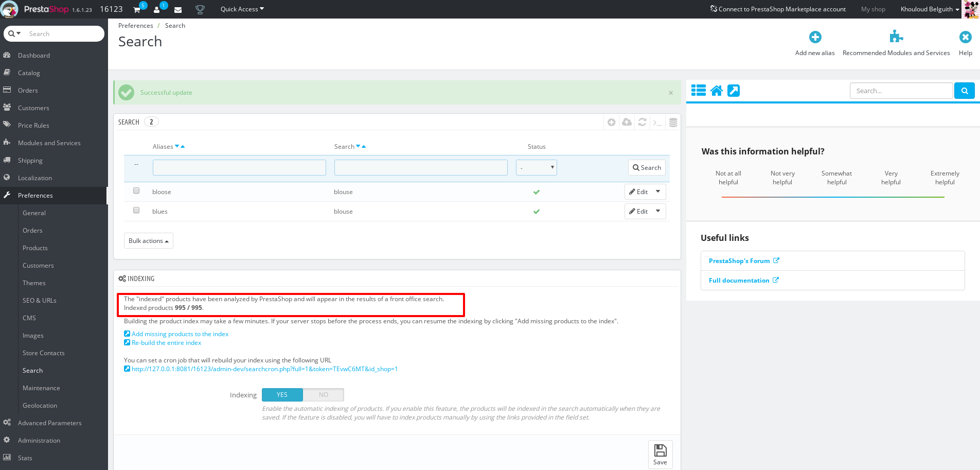980x470 pixels.
Task: Click the home icon in help panel
Action: [x=717, y=91]
